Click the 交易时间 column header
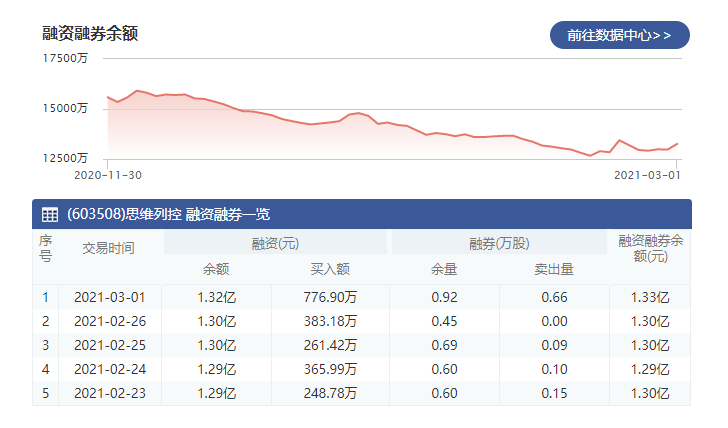 click(109, 248)
